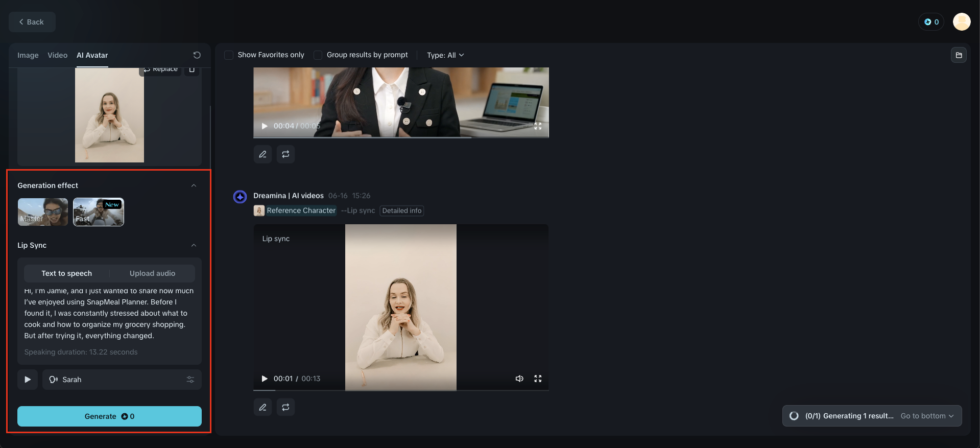Click the '06-16 15:26' timestamp
The image size is (980, 448).
tap(349, 196)
